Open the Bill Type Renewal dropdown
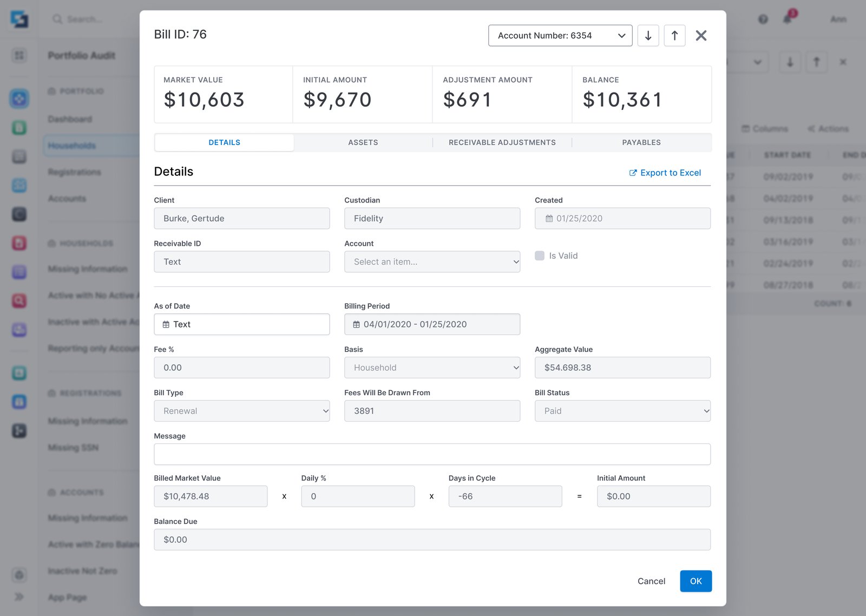866x616 pixels. point(241,411)
